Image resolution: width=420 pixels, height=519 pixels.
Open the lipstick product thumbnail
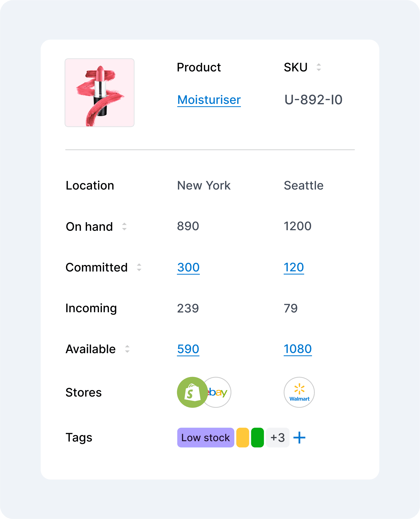pos(99,92)
